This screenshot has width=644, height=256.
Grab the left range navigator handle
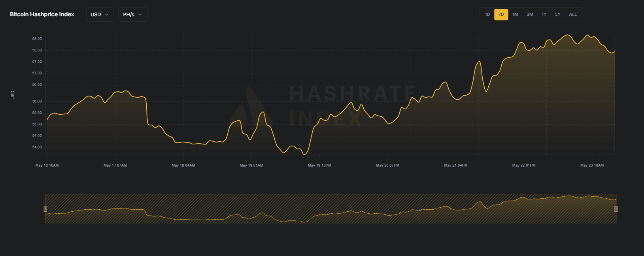(45, 209)
